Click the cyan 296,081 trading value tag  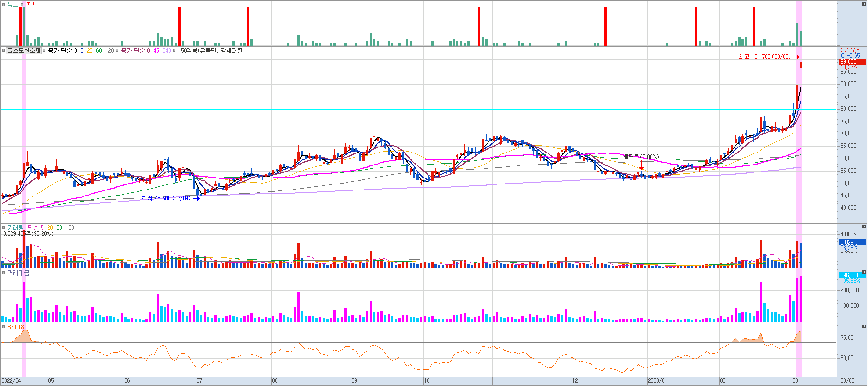point(852,275)
